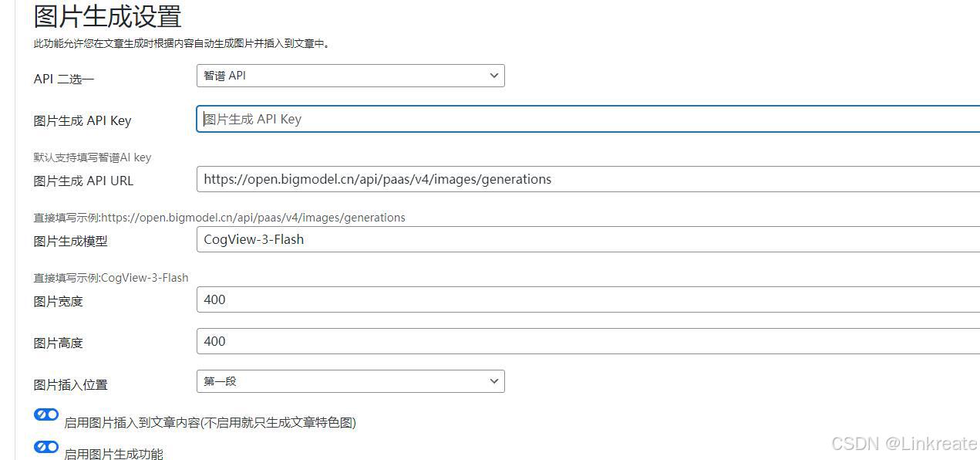The width and height of the screenshot is (980, 460).
Task: Click the 图片生成 API URL label
Action: 84,181
